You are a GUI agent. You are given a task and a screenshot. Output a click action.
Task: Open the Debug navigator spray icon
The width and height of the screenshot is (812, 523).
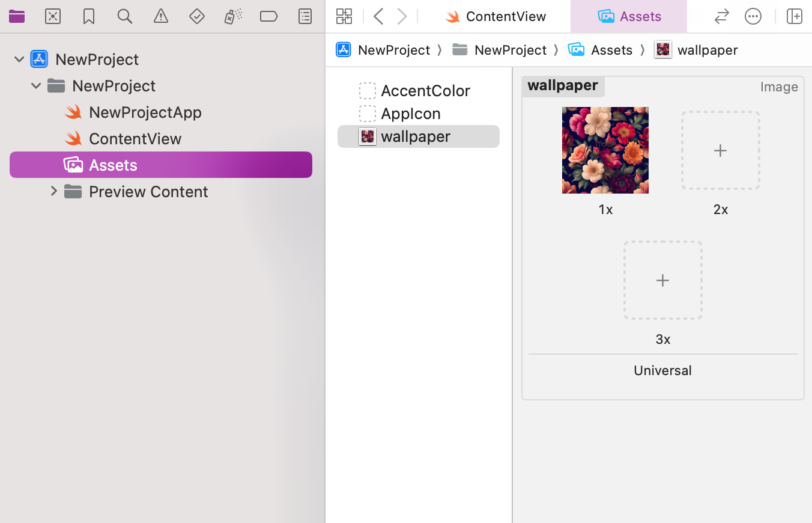233,16
